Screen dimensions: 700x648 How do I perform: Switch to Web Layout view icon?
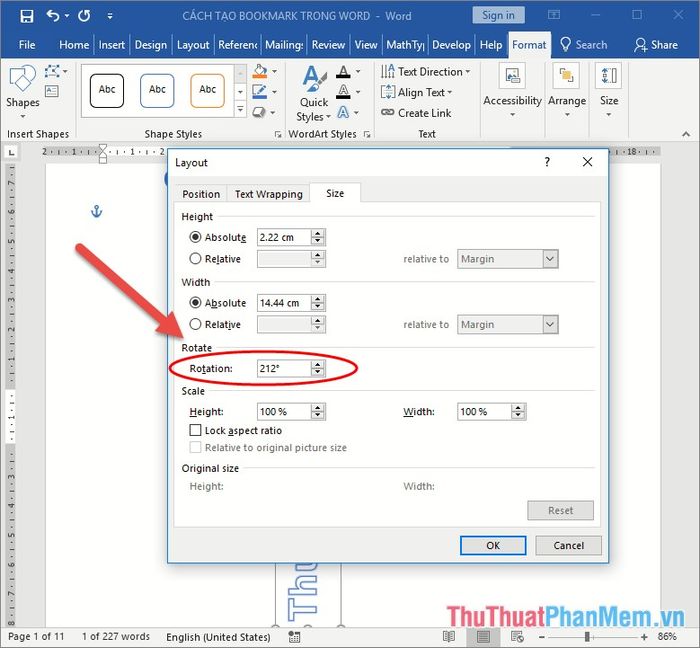[517, 636]
